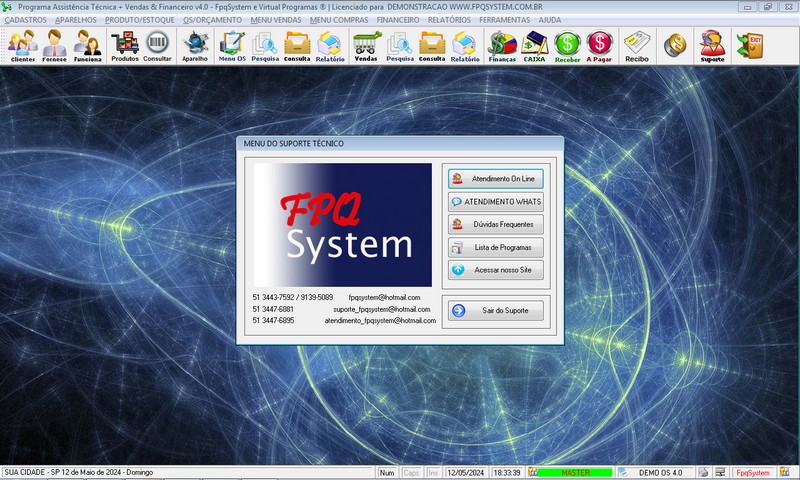This screenshot has width=800, height=480.
Task: Open the Aparelho toolbar icon
Action: [x=195, y=46]
